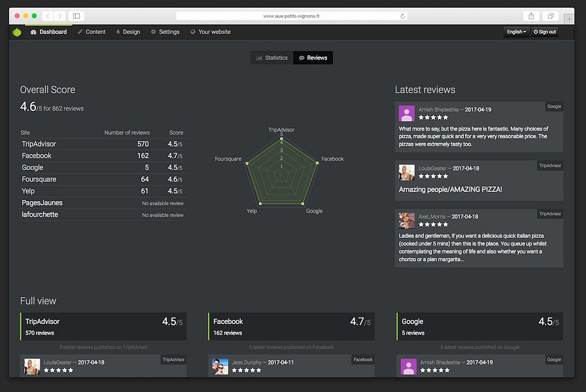Click the address bar URL field
Screen dimensions: 586x392
(292, 16)
